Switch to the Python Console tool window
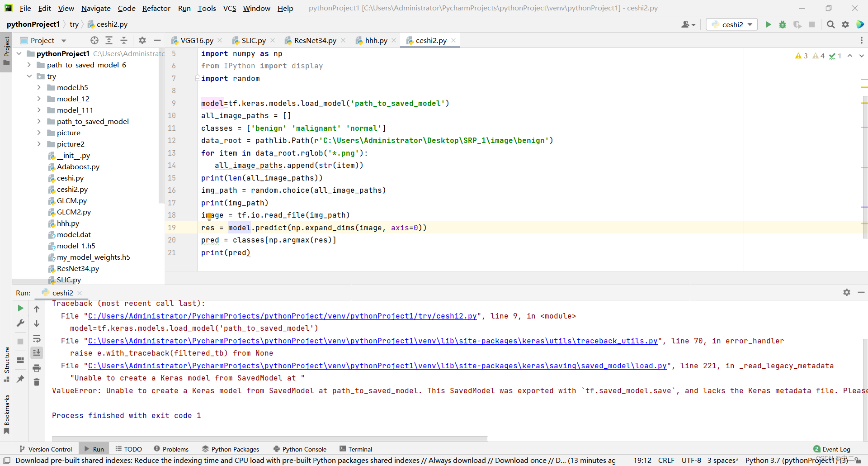The height and width of the screenshot is (466, 868). pos(304,449)
